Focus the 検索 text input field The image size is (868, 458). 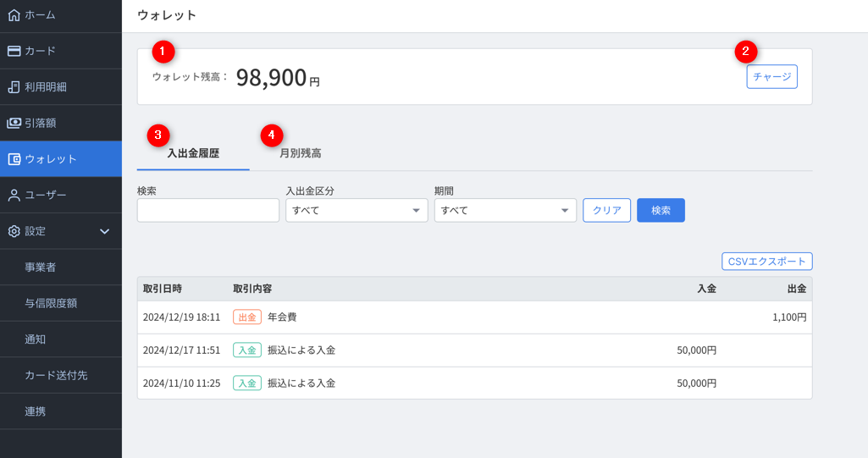208,210
